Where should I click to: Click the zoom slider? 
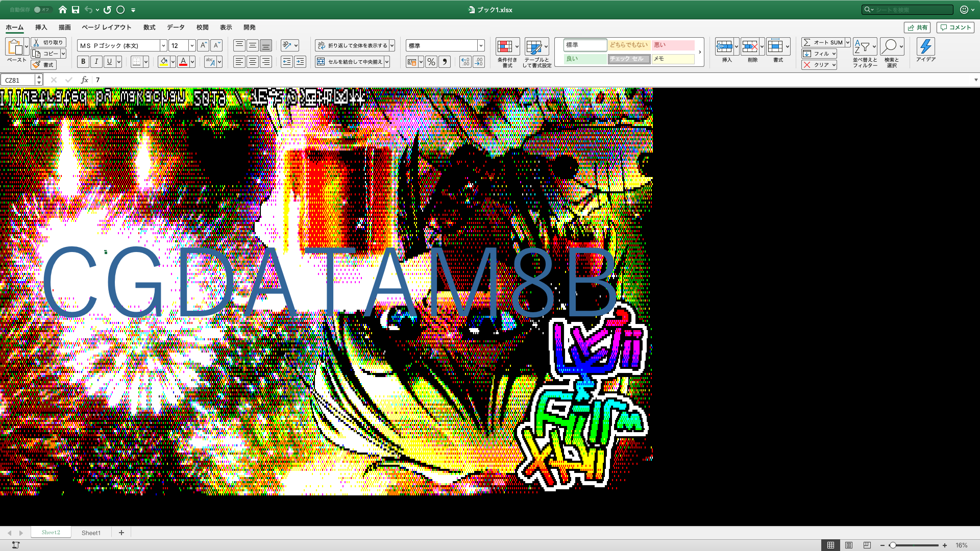pos(914,545)
